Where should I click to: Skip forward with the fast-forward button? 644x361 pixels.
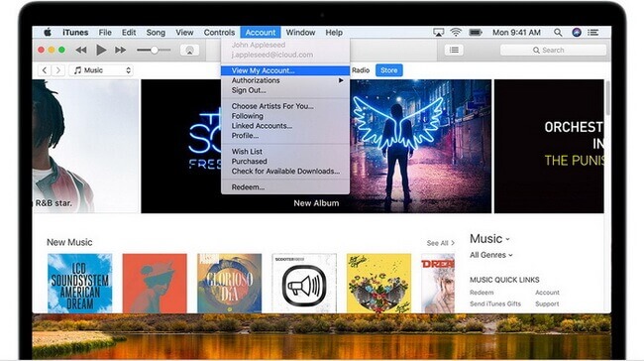point(120,51)
